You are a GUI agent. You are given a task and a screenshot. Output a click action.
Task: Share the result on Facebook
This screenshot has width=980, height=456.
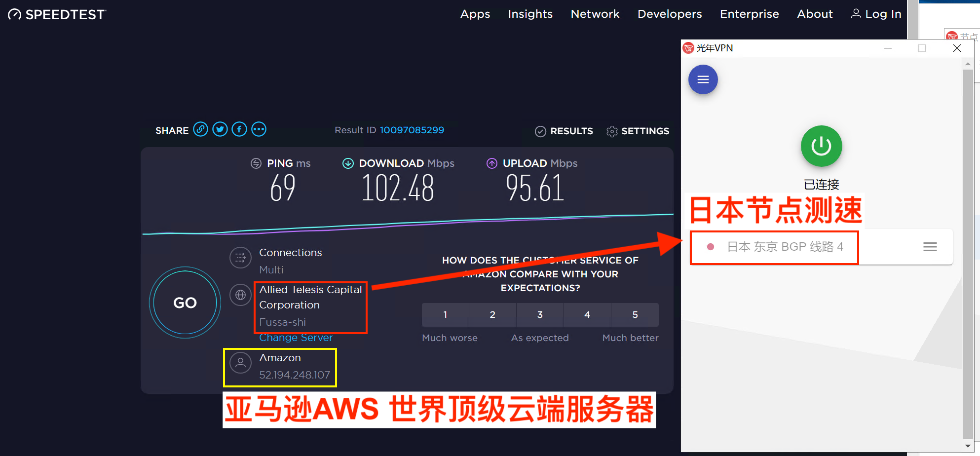[239, 129]
